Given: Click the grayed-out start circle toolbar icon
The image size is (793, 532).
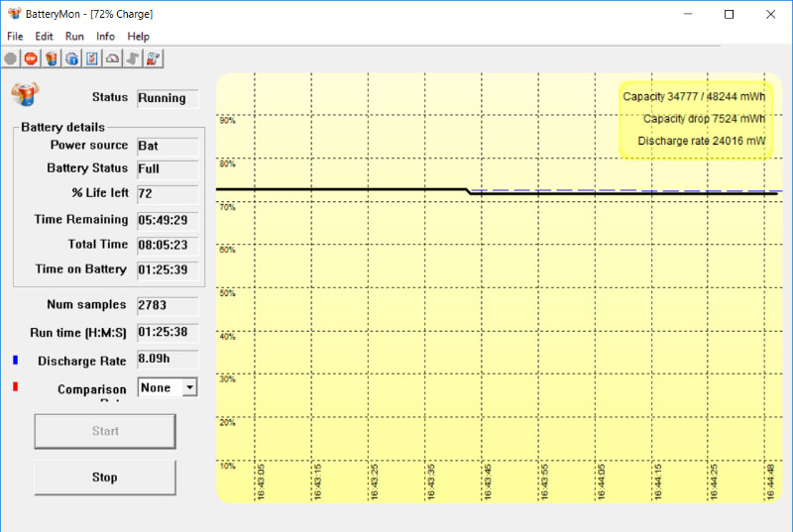Looking at the screenshot, I should [x=11, y=58].
